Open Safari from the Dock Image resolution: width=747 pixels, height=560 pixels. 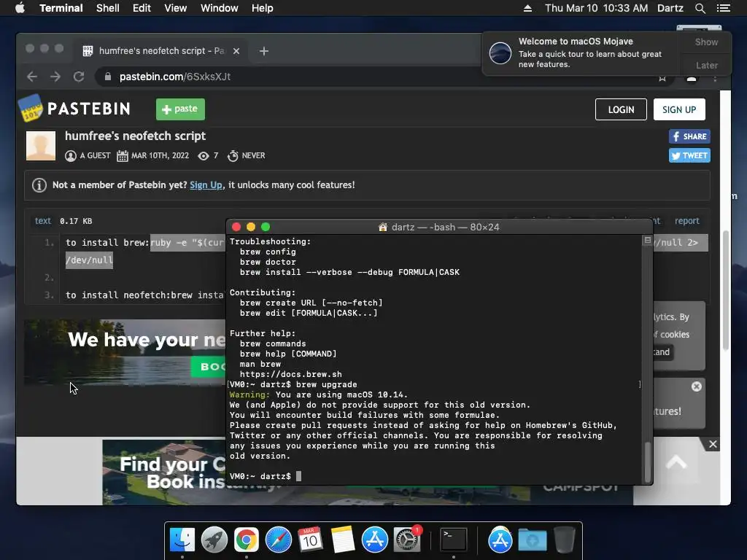pos(278,540)
